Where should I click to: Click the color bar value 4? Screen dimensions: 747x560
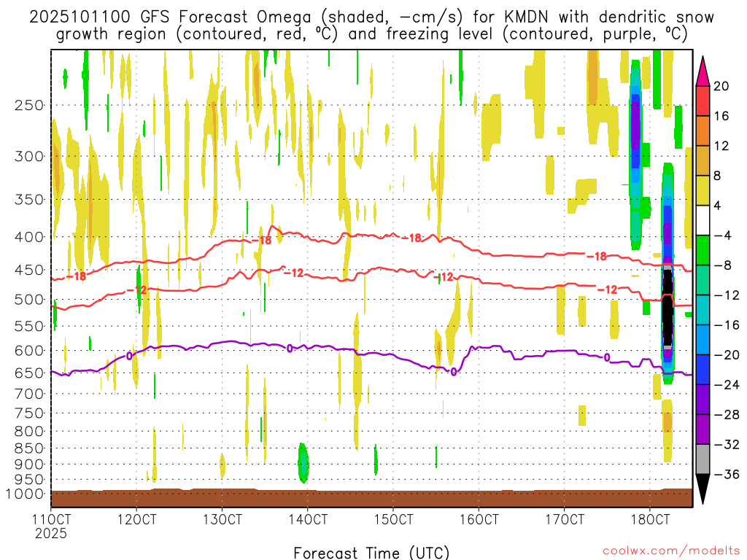tap(717, 206)
